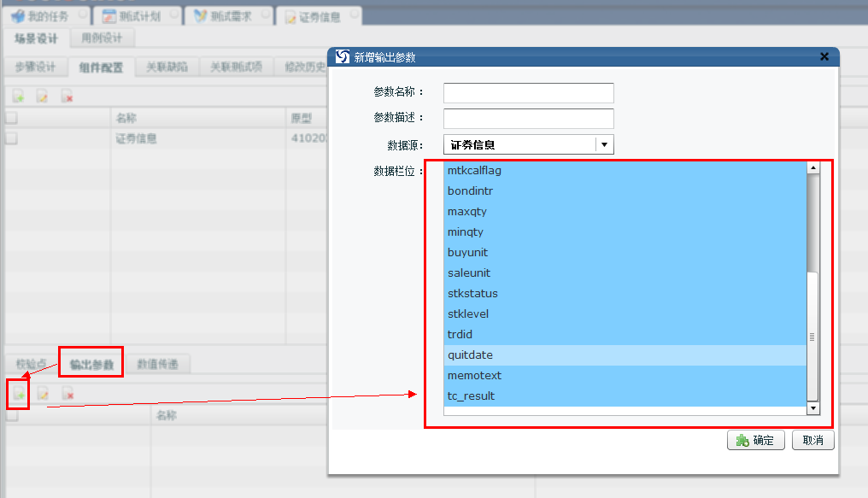Viewport: 868px width, 498px height.
Task: Switch to the 用例设计 tab
Action: [102, 38]
